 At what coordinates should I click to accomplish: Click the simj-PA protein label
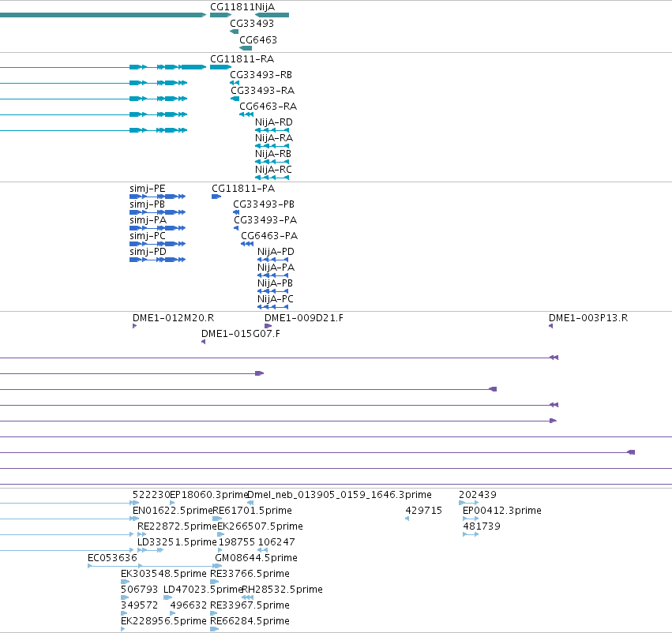pyautogui.click(x=148, y=220)
